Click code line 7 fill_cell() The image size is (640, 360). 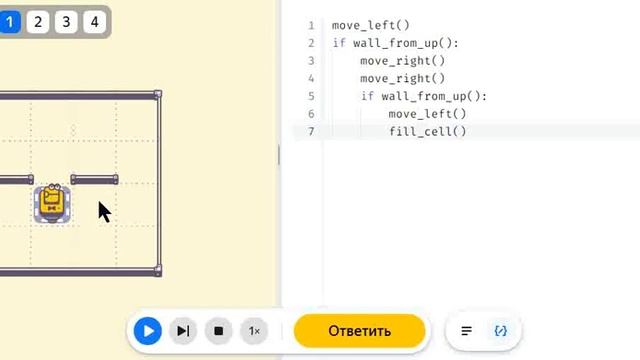(x=427, y=131)
